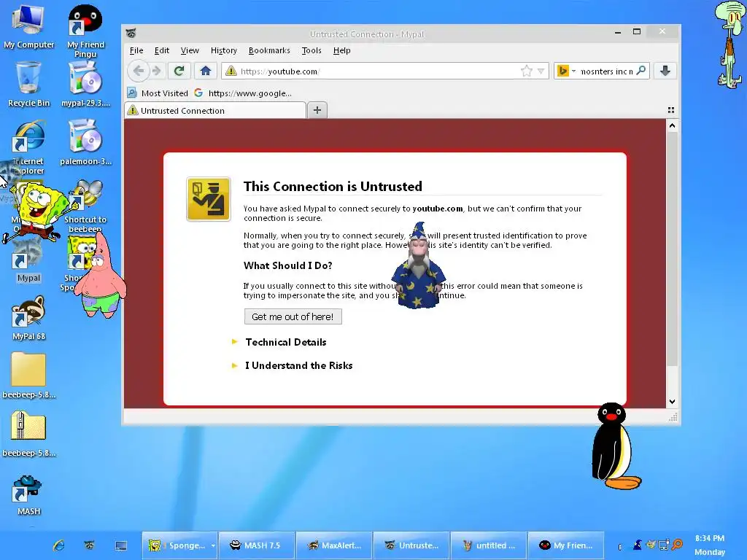Click the Squidward desktop character
Image resolution: width=747 pixels, height=560 pixels.
(729, 45)
